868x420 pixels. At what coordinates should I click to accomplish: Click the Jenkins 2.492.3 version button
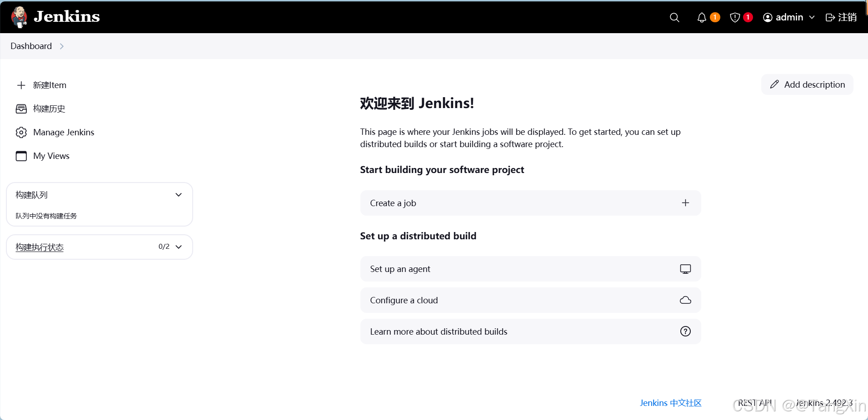pyautogui.click(x=824, y=403)
